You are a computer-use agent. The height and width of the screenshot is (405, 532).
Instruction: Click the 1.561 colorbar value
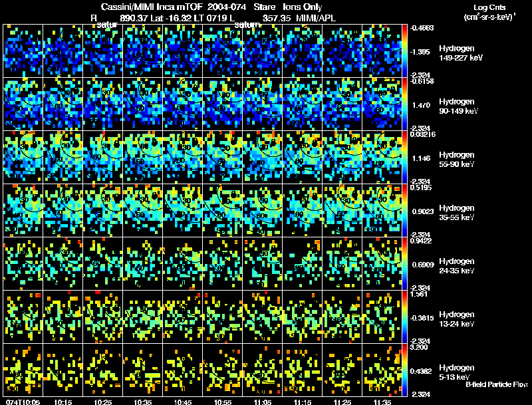coord(419,294)
